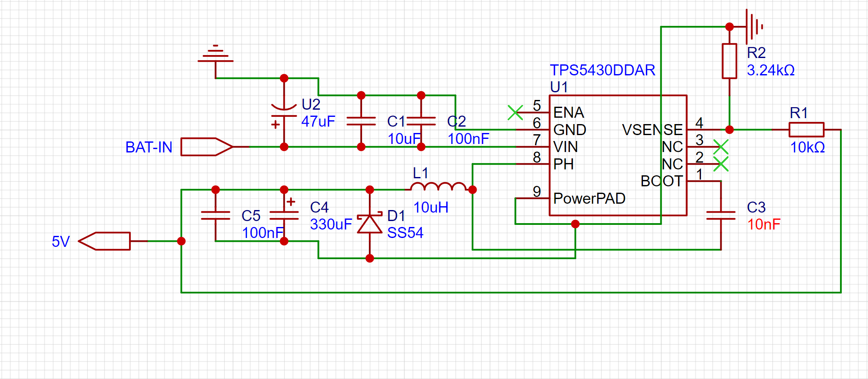
Task: Click the TPS5430DDAR part name label
Action: [x=602, y=70]
